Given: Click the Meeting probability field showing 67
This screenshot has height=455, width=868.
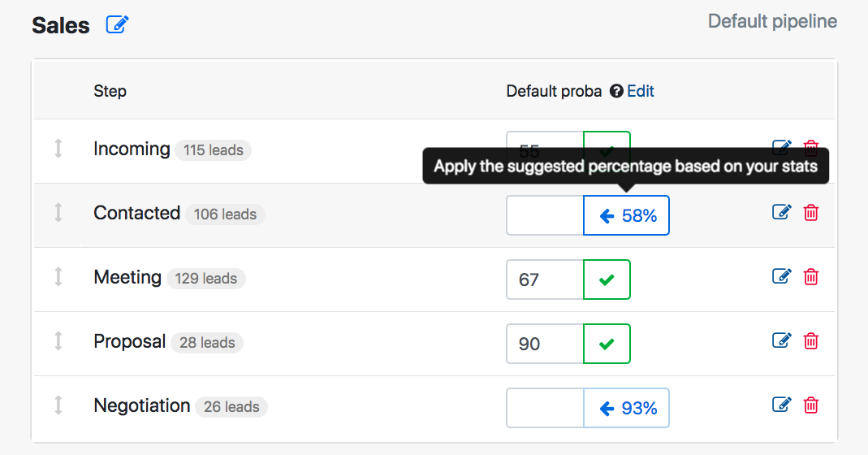Looking at the screenshot, I should 545,279.
